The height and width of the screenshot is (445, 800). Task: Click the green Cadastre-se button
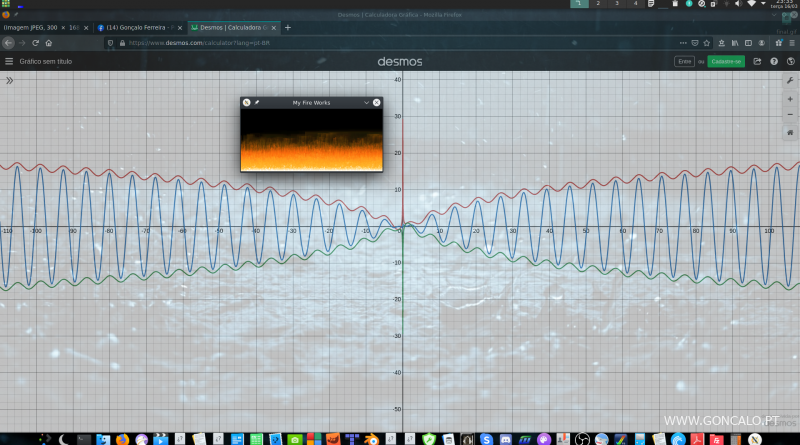point(726,61)
